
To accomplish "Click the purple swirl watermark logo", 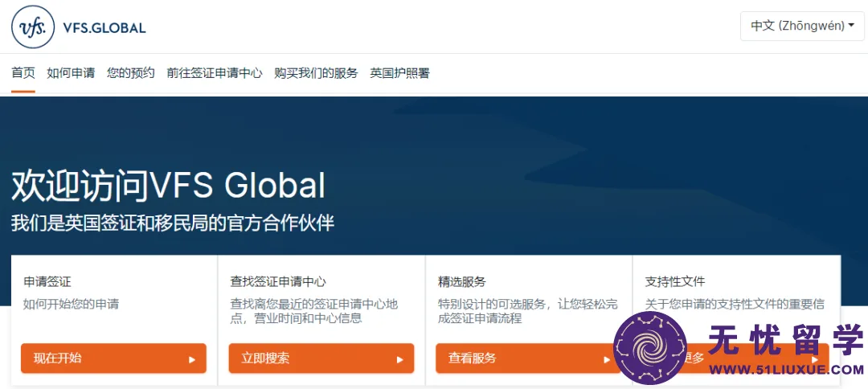I will [650, 347].
